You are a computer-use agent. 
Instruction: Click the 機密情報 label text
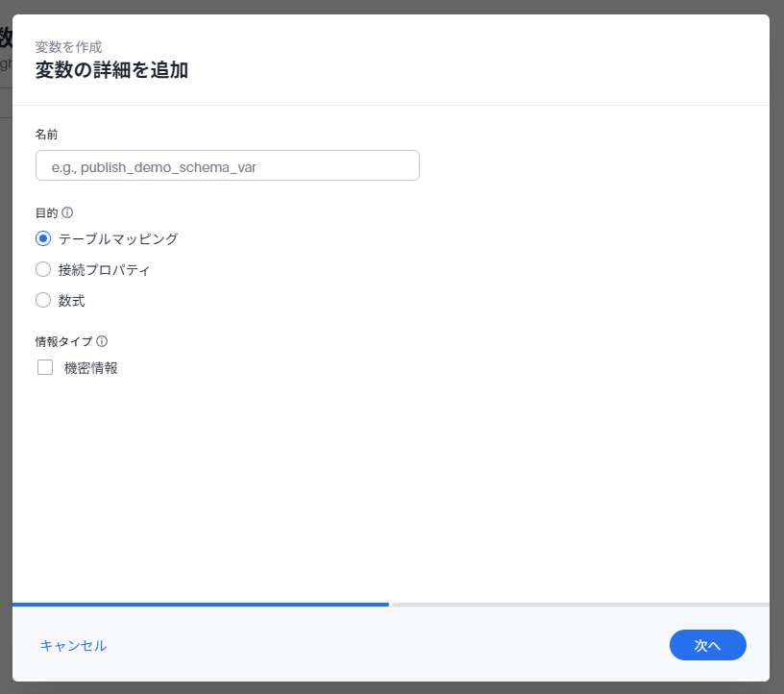[x=91, y=367]
